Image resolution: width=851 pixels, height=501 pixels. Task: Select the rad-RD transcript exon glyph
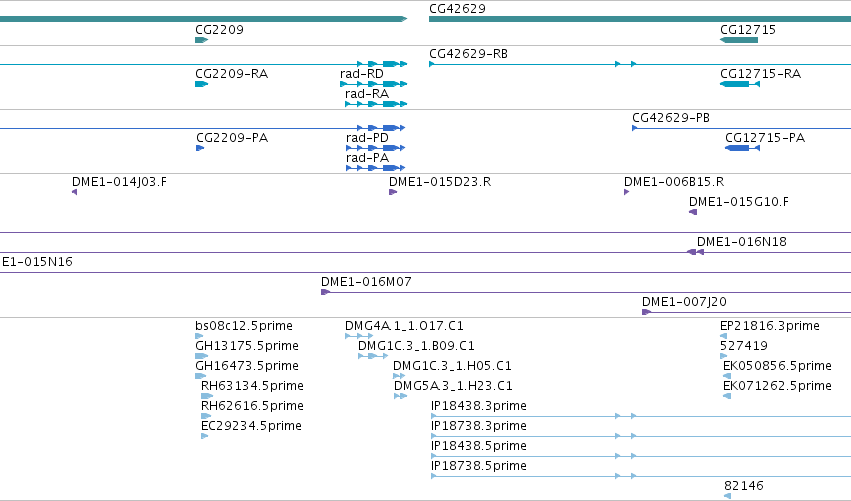tap(373, 84)
